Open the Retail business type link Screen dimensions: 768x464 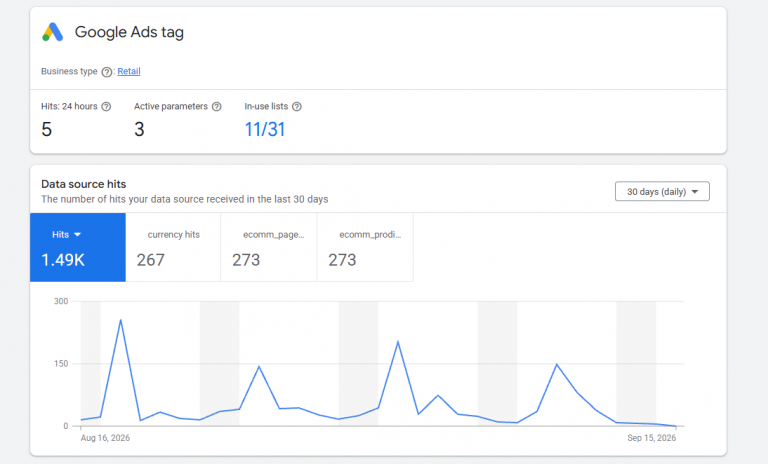129,71
